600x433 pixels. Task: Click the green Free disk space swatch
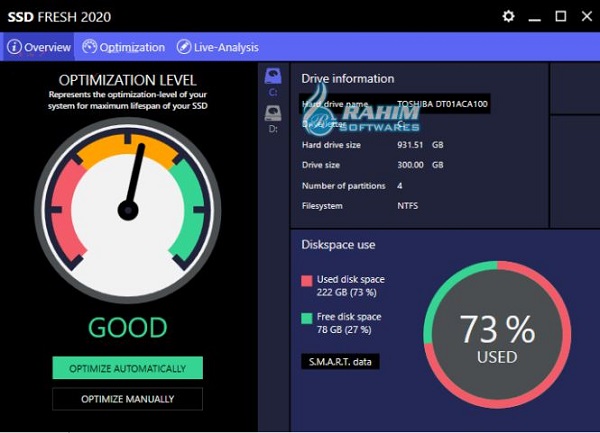click(307, 318)
